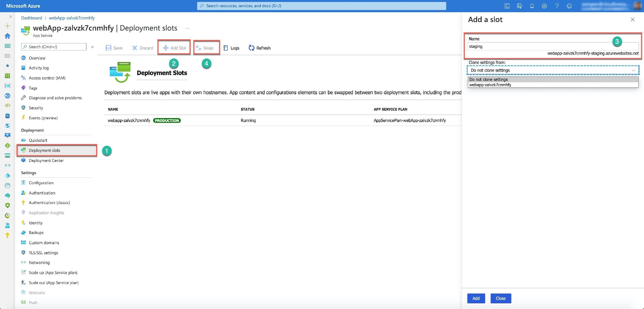Go to Home via sidebar house icon

click(7, 36)
